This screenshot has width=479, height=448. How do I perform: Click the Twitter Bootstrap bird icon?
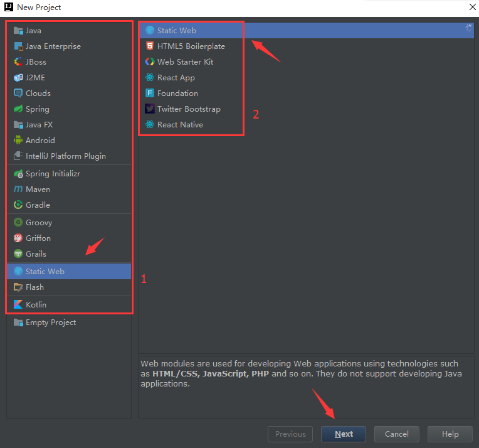[150, 109]
